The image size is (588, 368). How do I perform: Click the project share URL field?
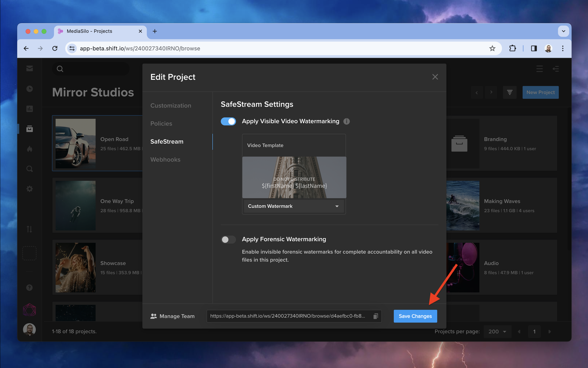pyautogui.click(x=294, y=316)
